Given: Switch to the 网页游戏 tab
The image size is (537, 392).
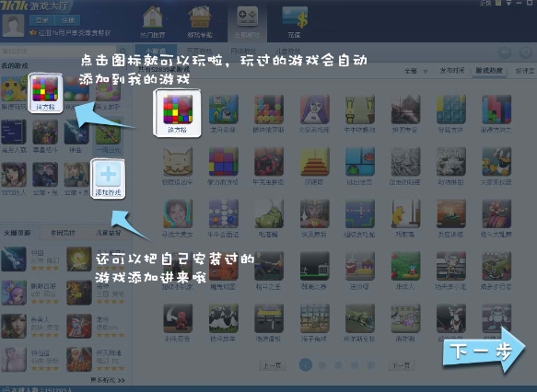Looking at the screenshot, I should [x=200, y=52].
